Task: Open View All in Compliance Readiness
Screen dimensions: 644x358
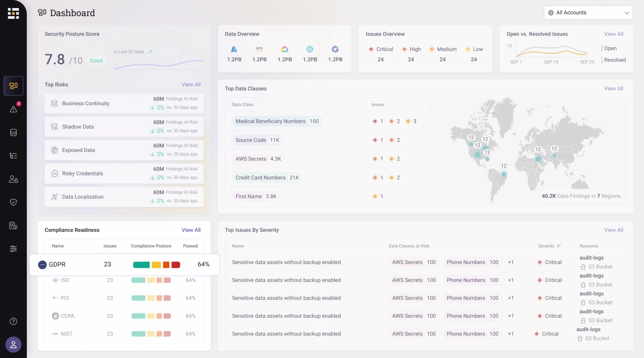Action: click(x=191, y=230)
